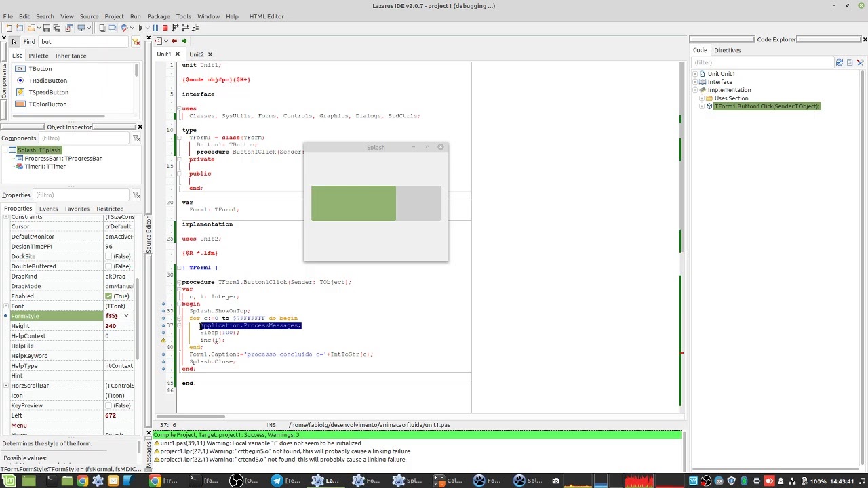Select the component pointer arrow tool
The height and width of the screenshot is (488, 868).
[x=14, y=42]
